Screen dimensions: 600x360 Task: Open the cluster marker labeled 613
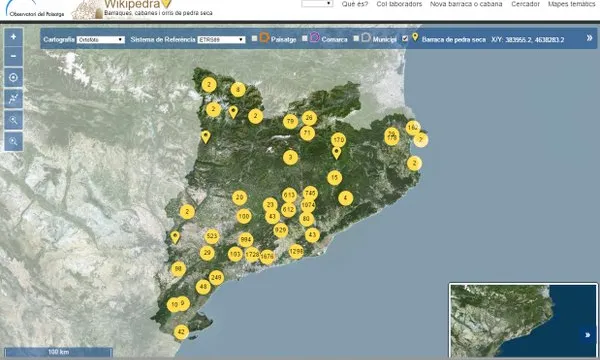(289, 195)
